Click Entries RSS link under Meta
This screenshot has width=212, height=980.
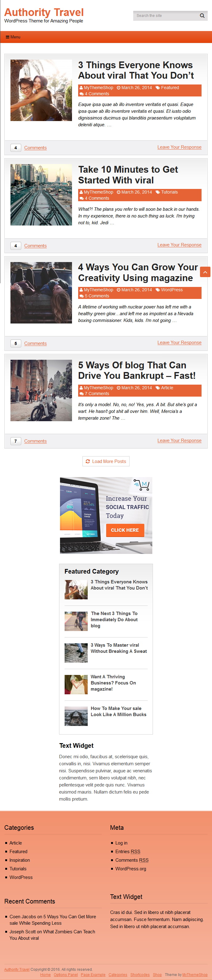[x=128, y=851]
